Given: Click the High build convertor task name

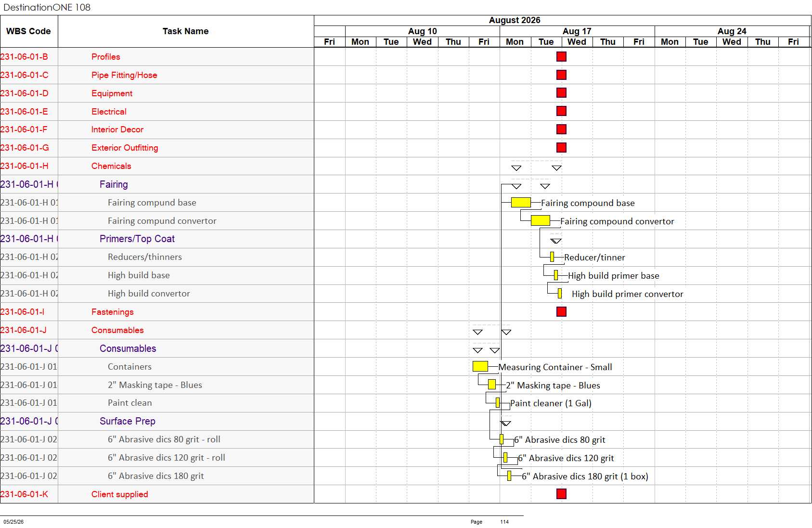Looking at the screenshot, I should [x=149, y=294].
